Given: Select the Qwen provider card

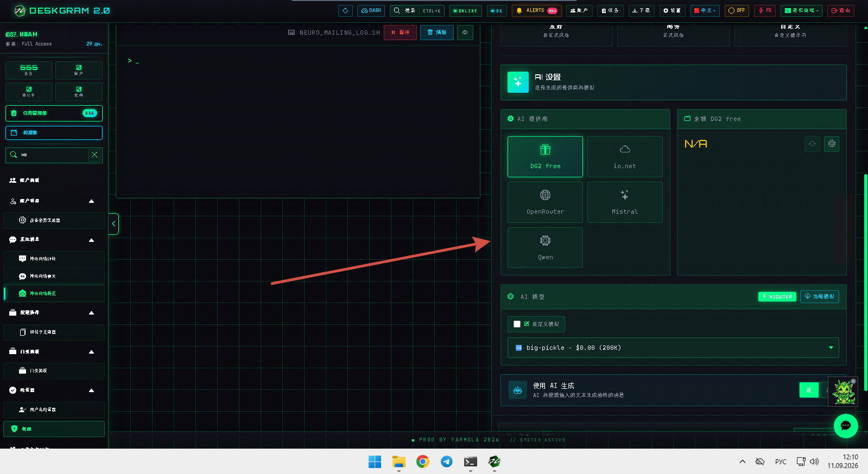Looking at the screenshot, I should pyautogui.click(x=545, y=248).
